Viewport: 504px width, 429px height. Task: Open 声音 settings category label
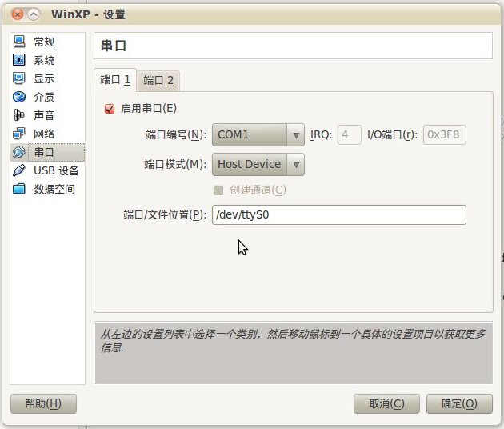44,115
